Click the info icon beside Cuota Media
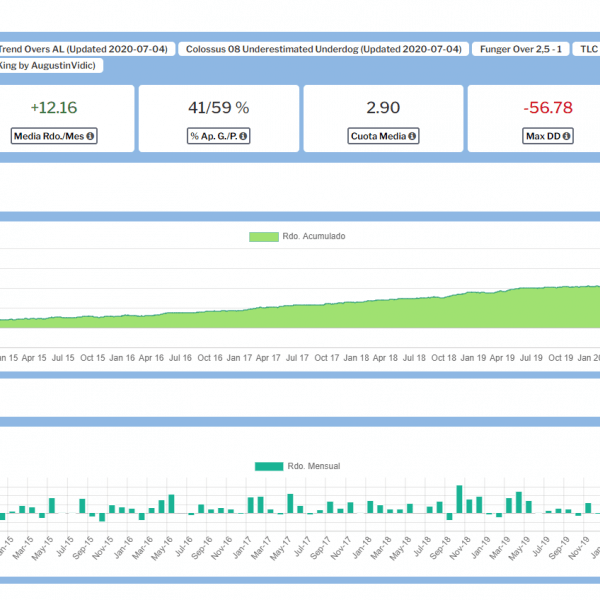This screenshot has height=600, width=600. click(x=412, y=136)
